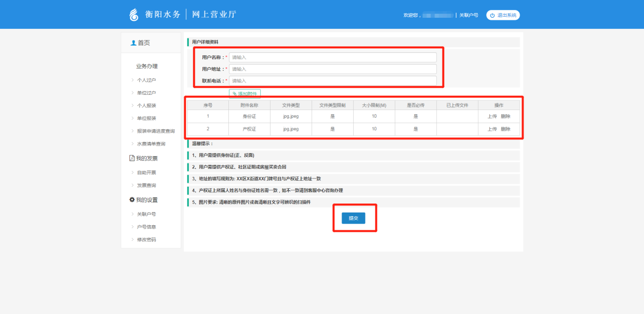Select 水费清单查询 from sidebar
The height and width of the screenshot is (314, 644).
click(151, 144)
